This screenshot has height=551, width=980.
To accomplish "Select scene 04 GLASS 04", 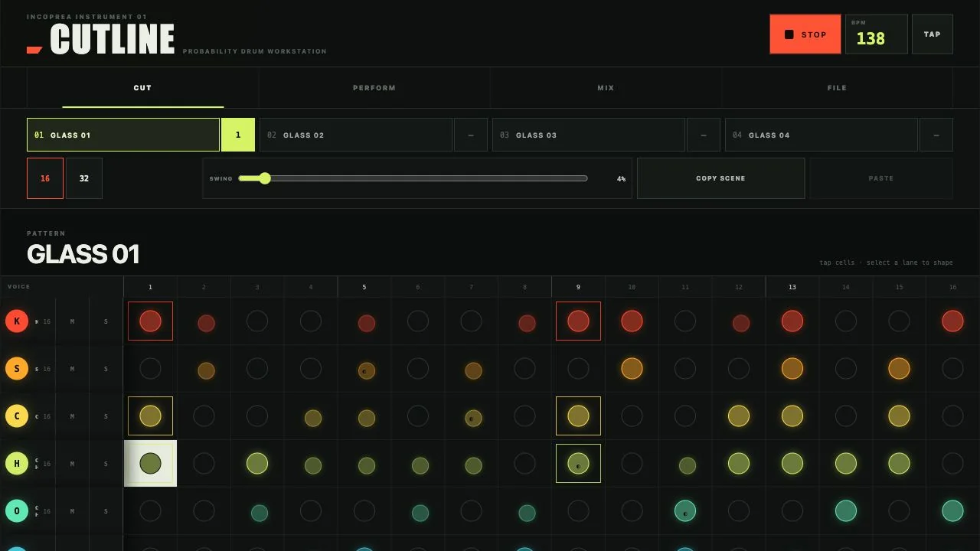I will 822,135.
